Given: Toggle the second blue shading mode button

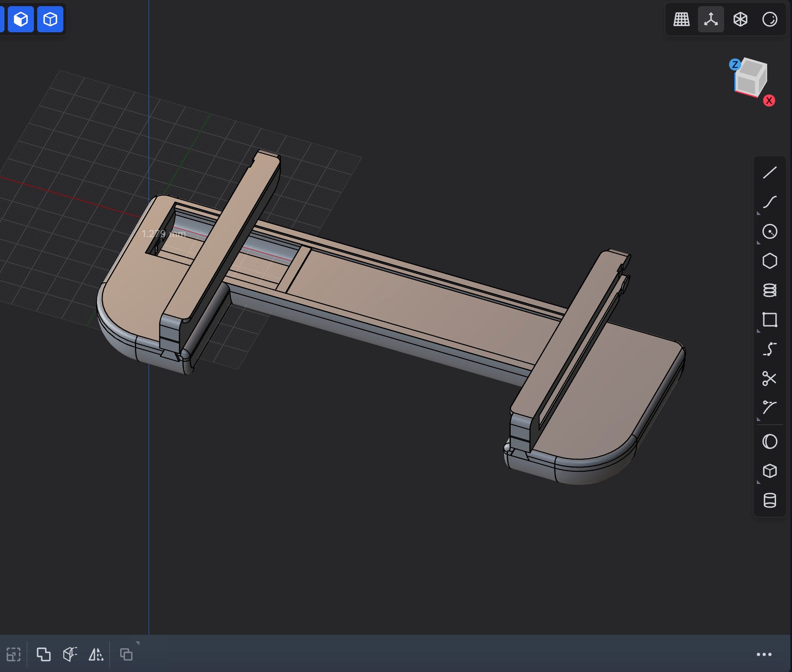Looking at the screenshot, I should pyautogui.click(x=50, y=19).
